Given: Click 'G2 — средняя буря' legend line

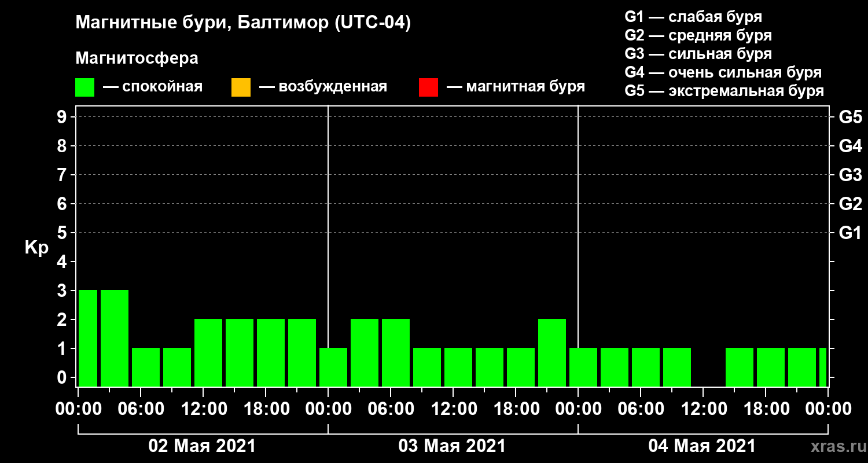Looking at the screenshot, I should [698, 35].
